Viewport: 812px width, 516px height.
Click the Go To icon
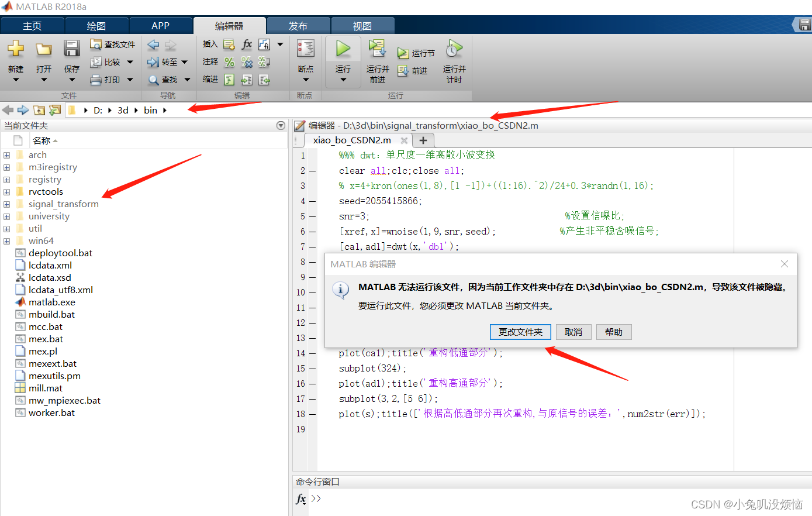(153, 62)
